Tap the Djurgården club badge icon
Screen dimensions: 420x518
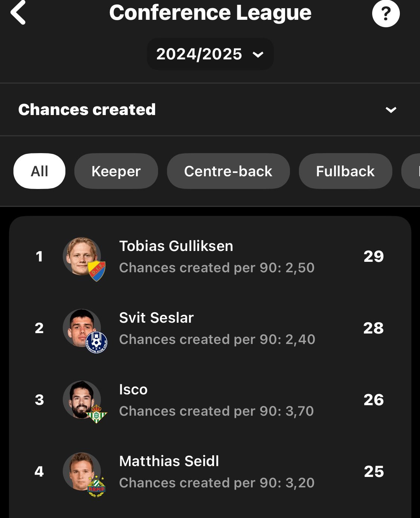(x=97, y=271)
